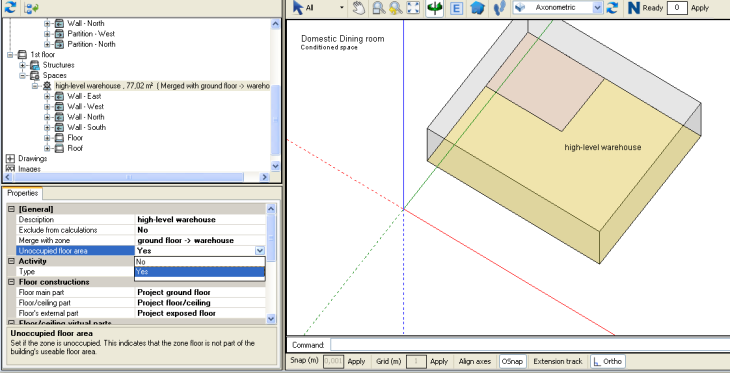Choose No in the dropdown list
Image resolution: width=730 pixels, height=373 pixels.
tap(200, 262)
